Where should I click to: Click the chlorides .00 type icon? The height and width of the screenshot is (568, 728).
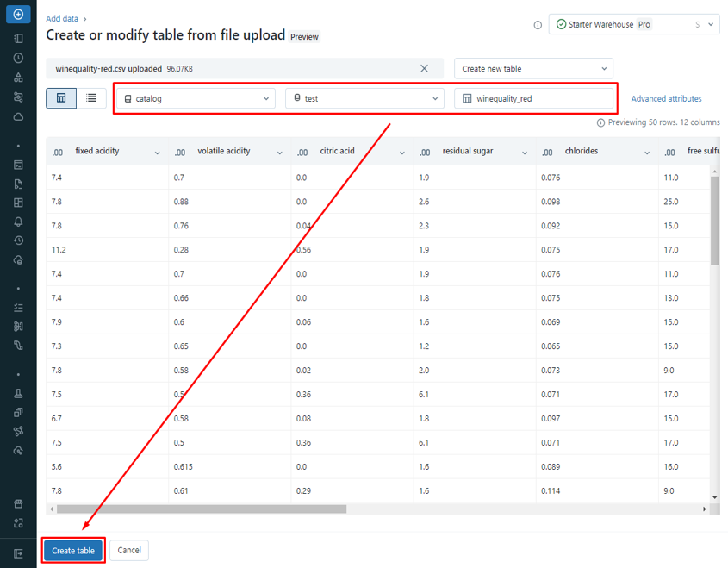[547, 153]
